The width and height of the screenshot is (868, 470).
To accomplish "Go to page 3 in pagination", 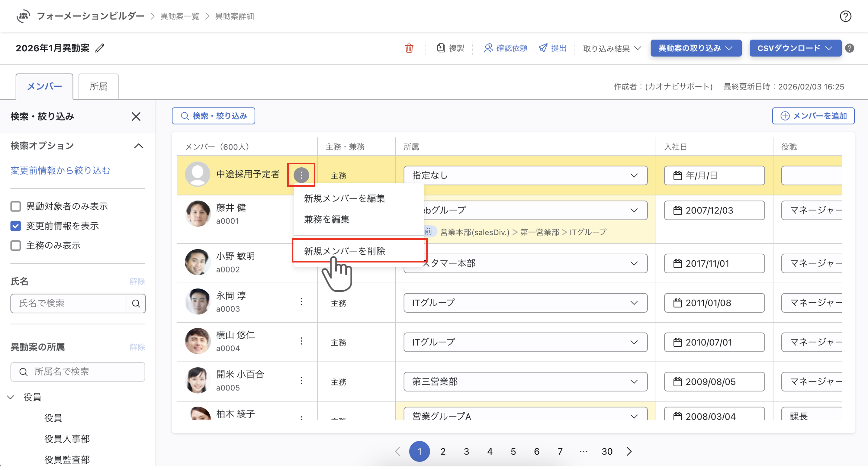I will click(x=466, y=452).
